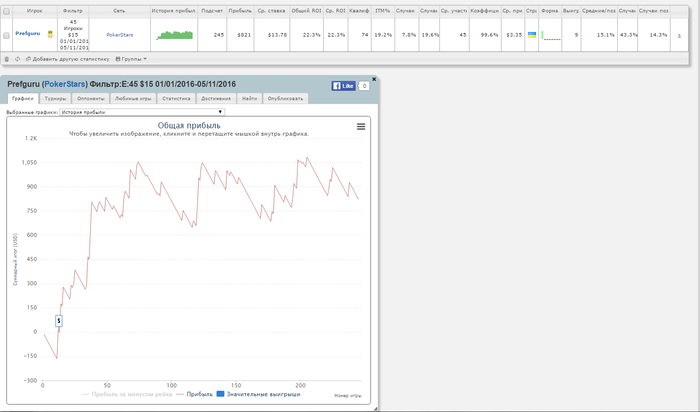Click the trophy badge next to Prefguru
This screenshot has width=700, height=412.
point(50,34)
